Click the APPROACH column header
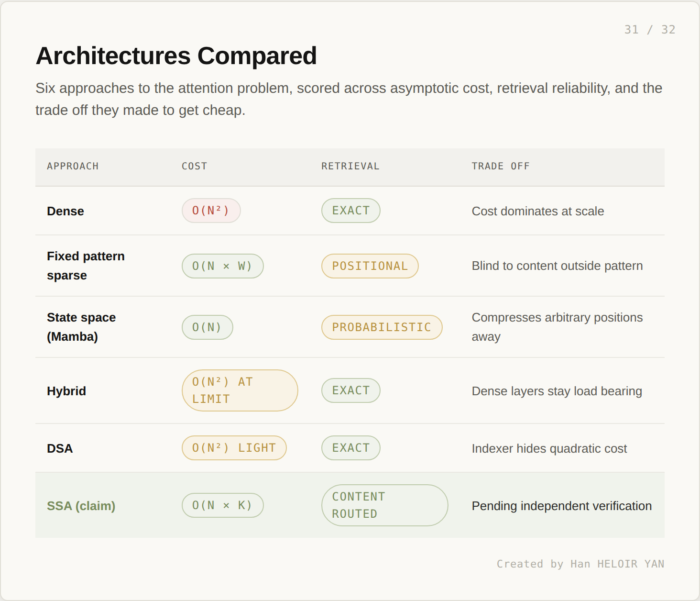The width and height of the screenshot is (700, 601). coord(73,166)
